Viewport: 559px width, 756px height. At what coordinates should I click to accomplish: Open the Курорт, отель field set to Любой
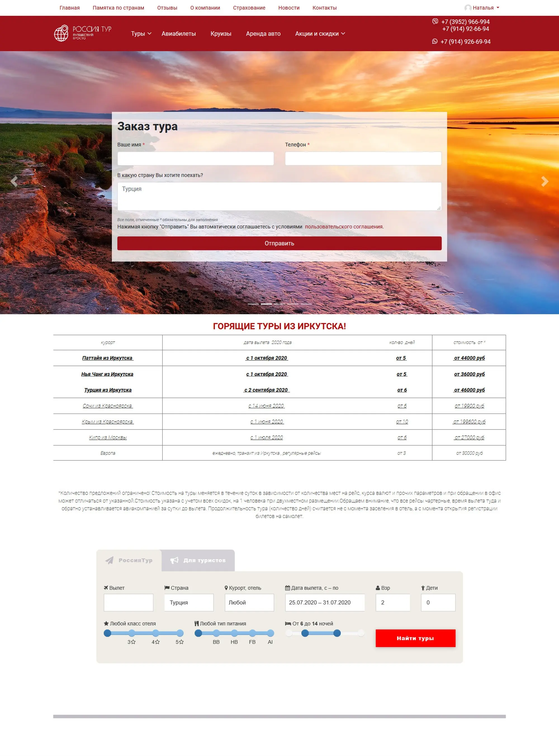coord(249,602)
